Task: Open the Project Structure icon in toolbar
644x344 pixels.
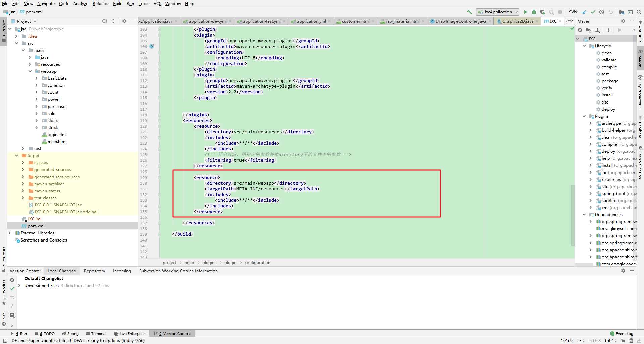Action: (x=621, y=12)
